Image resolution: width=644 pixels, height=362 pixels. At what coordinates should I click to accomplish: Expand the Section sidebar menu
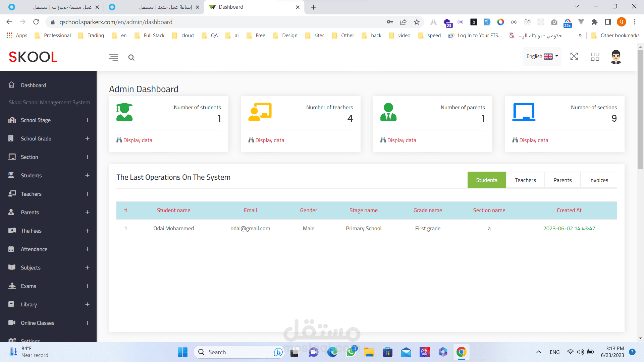click(x=87, y=157)
